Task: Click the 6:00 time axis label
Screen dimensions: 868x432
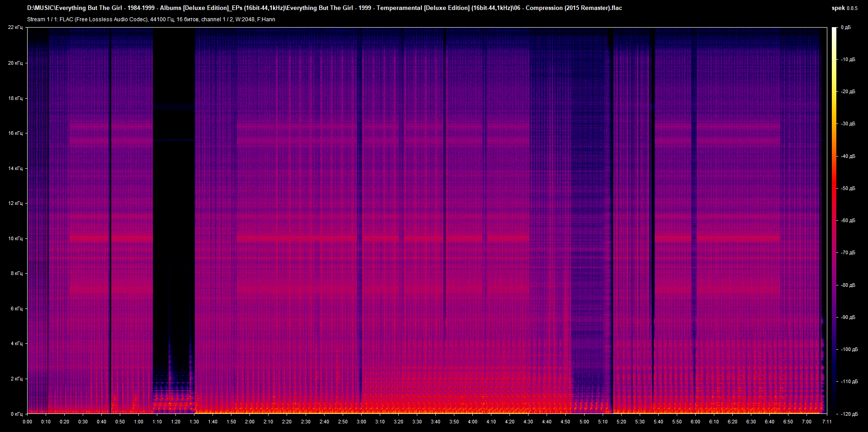Action: point(696,422)
